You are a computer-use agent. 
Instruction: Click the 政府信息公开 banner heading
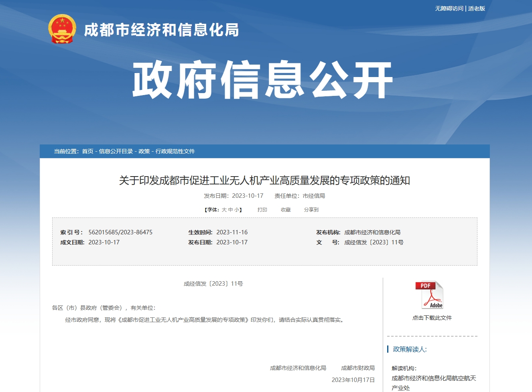tap(263, 80)
